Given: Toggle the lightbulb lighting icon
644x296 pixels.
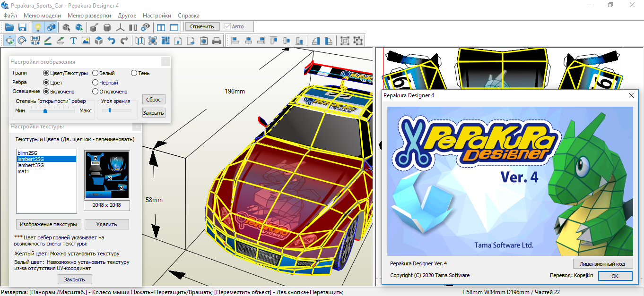Looking at the screenshot, I should (x=38, y=27).
